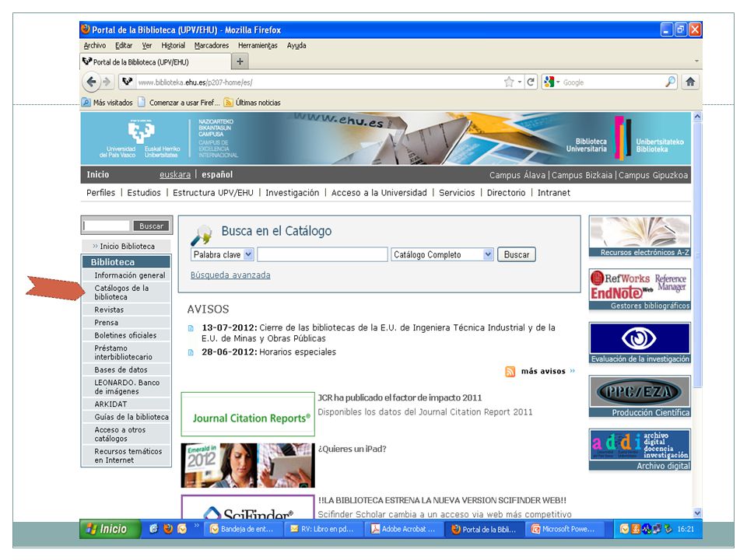Open Comenzar a usar Firefox bookmark
The width and height of the screenshot is (747, 560).
point(179,103)
